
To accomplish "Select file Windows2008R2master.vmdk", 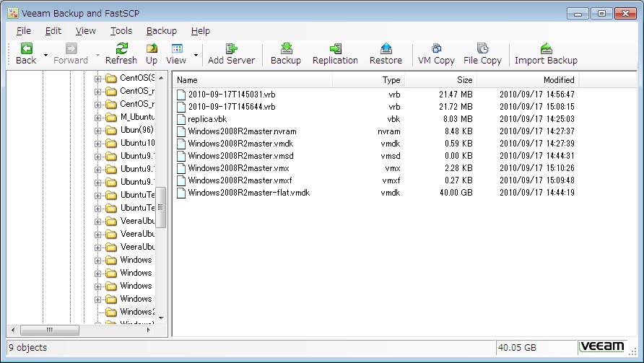I will point(240,144).
